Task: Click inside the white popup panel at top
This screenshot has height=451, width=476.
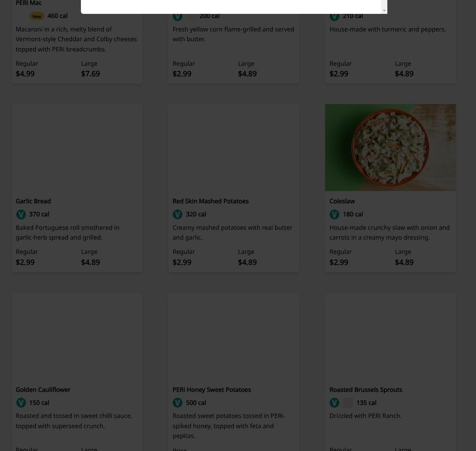Action: click(x=231, y=7)
